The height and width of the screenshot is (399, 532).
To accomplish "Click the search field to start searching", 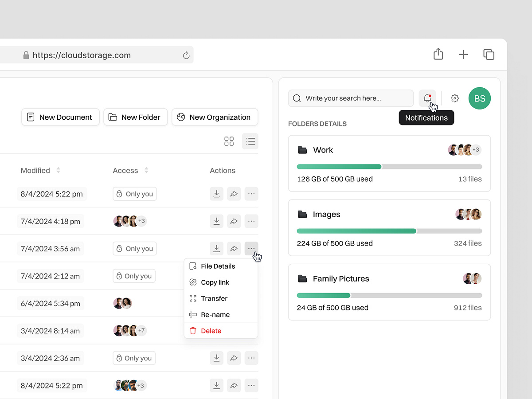I will (x=350, y=98).
